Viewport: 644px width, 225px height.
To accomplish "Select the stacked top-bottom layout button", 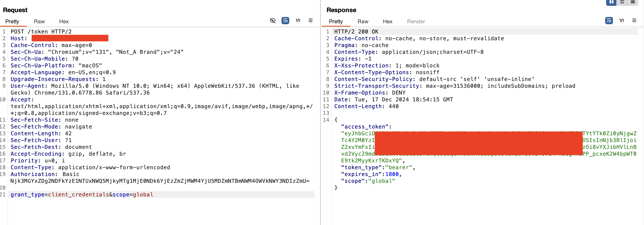I will (x=622, y=2).
